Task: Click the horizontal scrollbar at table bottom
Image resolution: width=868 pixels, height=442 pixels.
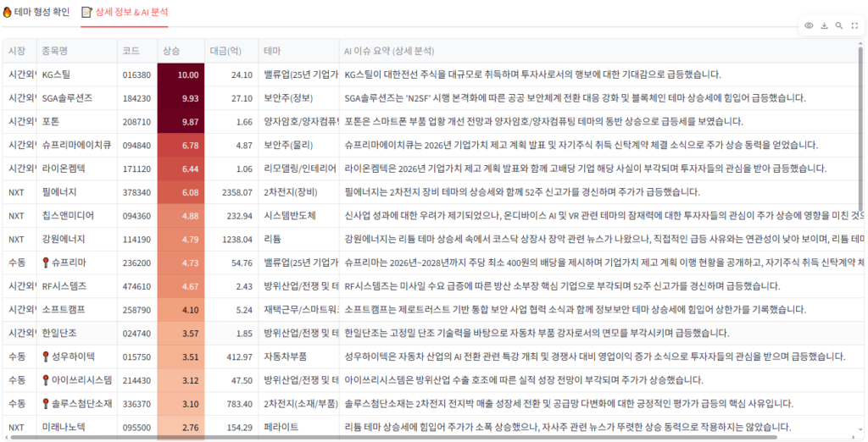Action: click(x=424, y=438)
